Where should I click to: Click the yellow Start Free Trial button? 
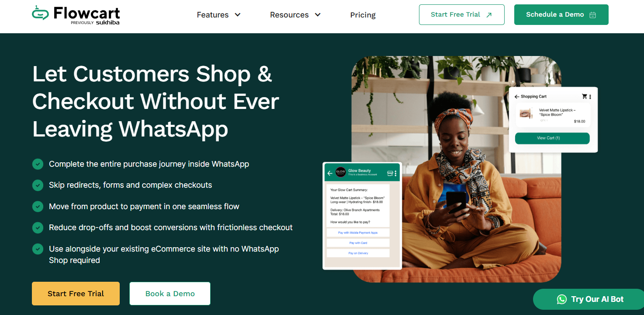point(76,294)
